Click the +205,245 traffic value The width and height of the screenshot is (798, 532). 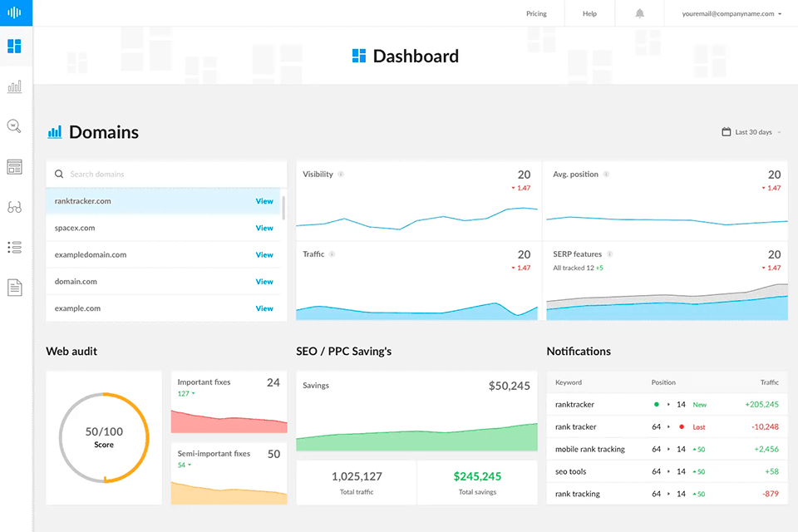[x=762, y=405]
